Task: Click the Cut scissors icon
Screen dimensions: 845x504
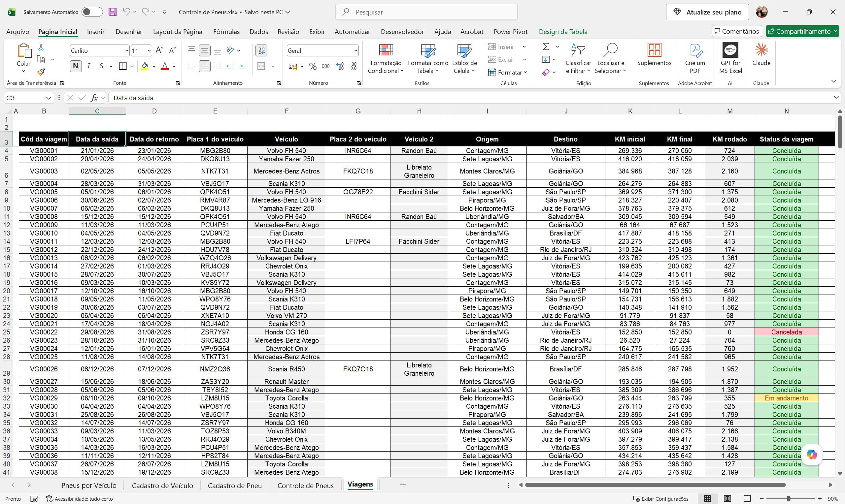Action: [41, 47]
